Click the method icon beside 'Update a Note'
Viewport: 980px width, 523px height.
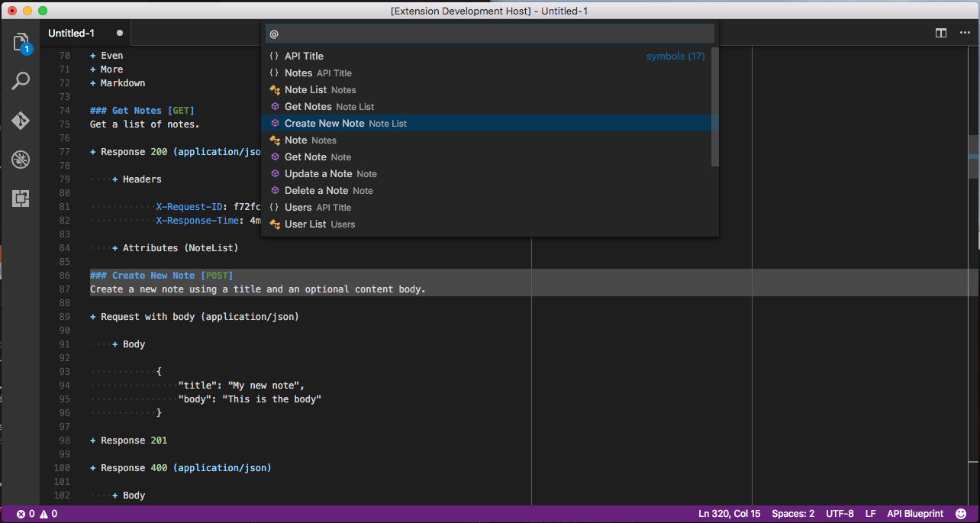275,173
